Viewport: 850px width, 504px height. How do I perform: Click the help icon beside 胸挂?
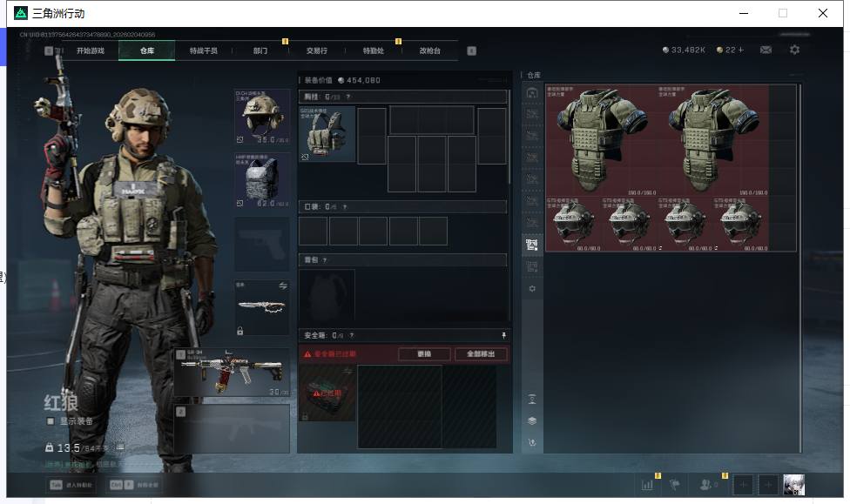pyautogui.click(x=348, y=97)
